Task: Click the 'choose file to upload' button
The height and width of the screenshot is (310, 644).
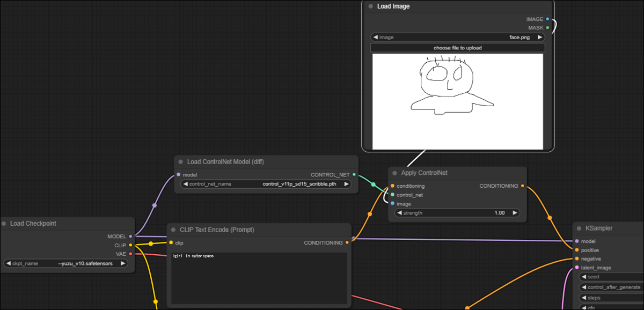Action: tap(458, 48)
